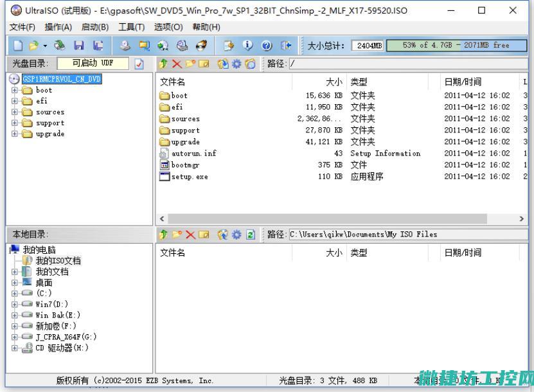Image resolution: width=534 pixels, height=392 pixels.
Task: Click the gear icon in the local toolbar
Action: point(236,235)
